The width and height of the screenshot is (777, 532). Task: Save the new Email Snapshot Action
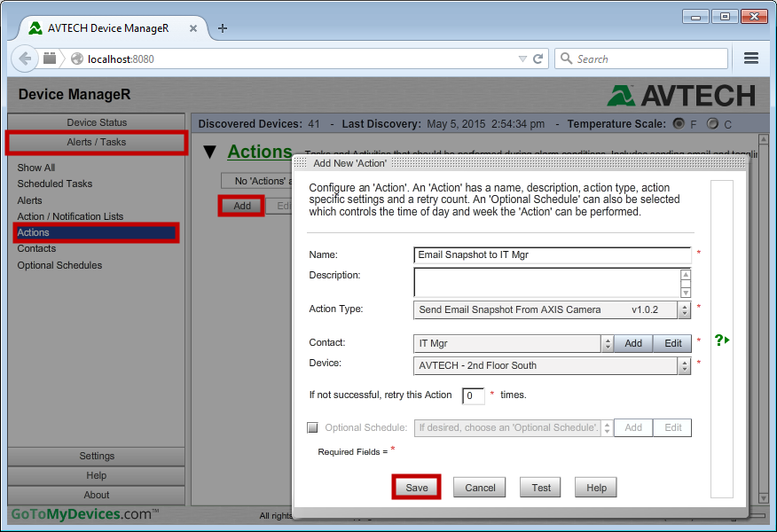coord(416,487)
